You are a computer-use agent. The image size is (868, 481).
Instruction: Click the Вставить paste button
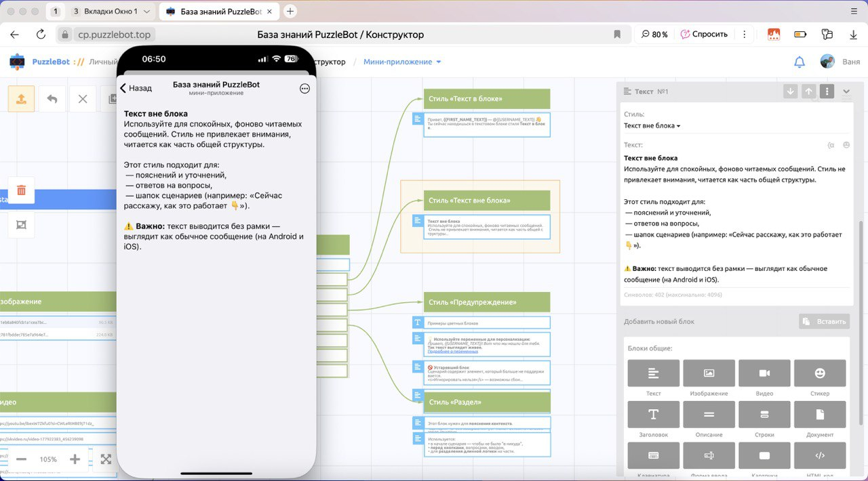tap(824, 322)
